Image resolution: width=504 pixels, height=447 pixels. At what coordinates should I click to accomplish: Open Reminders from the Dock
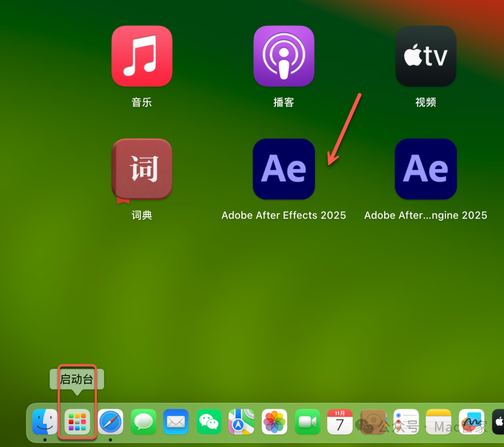pyautogui.click(x=406, y=422)
